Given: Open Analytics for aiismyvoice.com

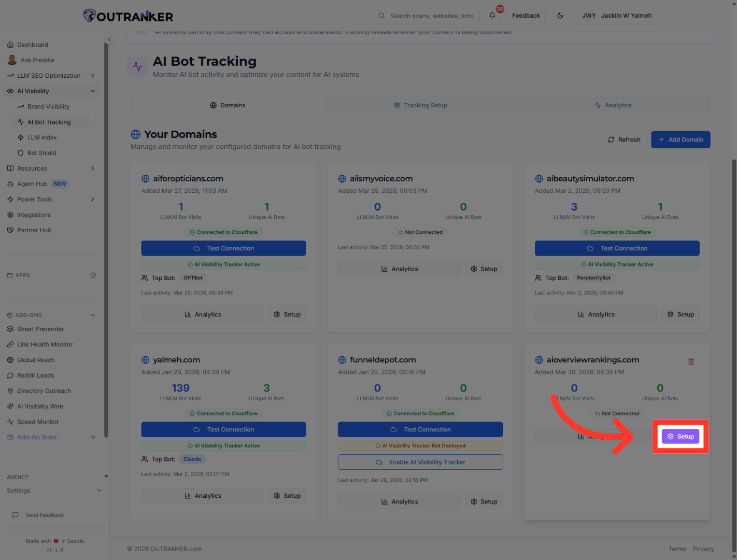Looking at the screenshot, I should [400, 269].
